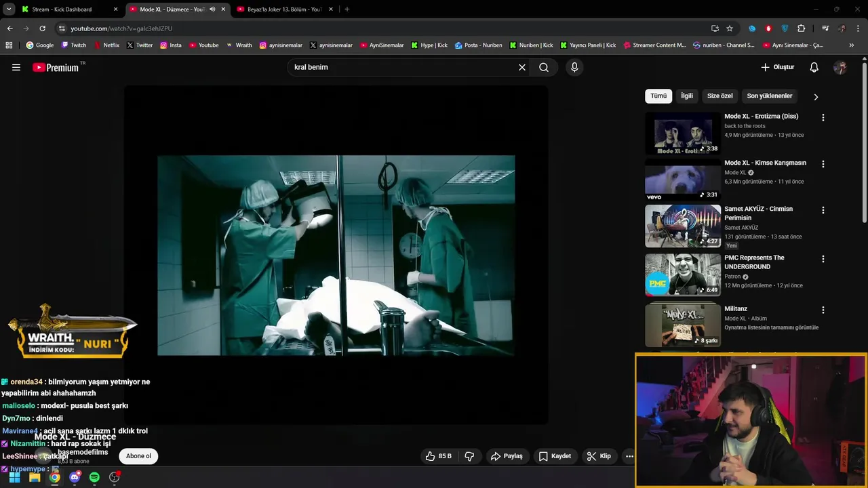The image size is (868, 488).
Task: Select the Tümü filter chip
Action: pos(658,96)
